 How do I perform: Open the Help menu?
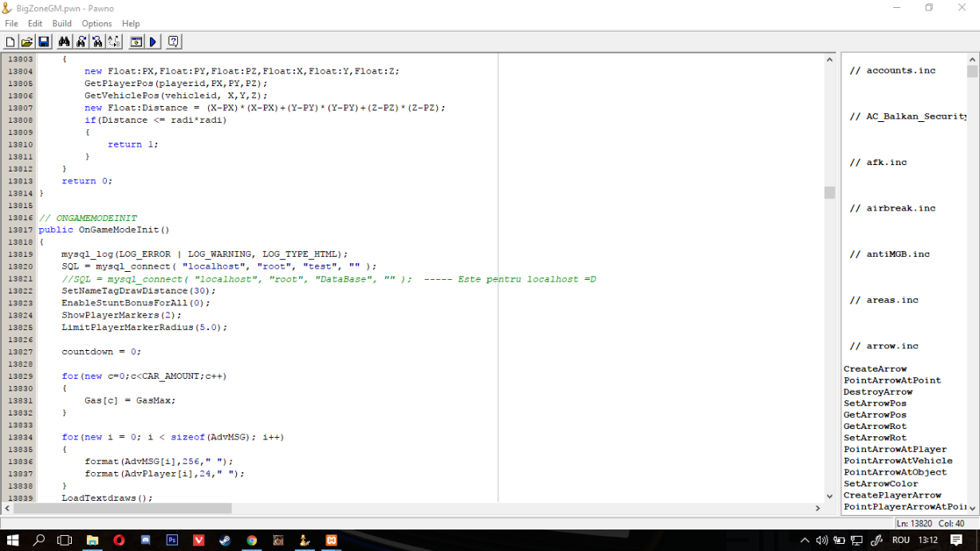(131, 24)
